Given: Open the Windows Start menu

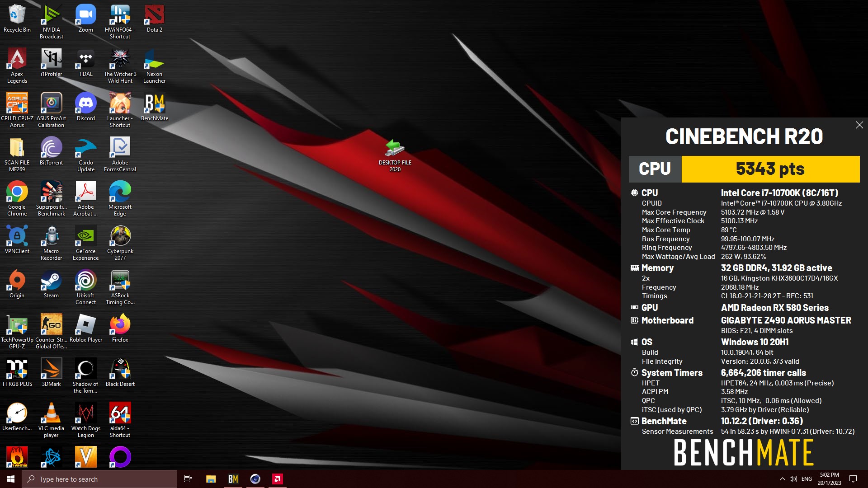Looking at the screenshot, I should (11, 479).
